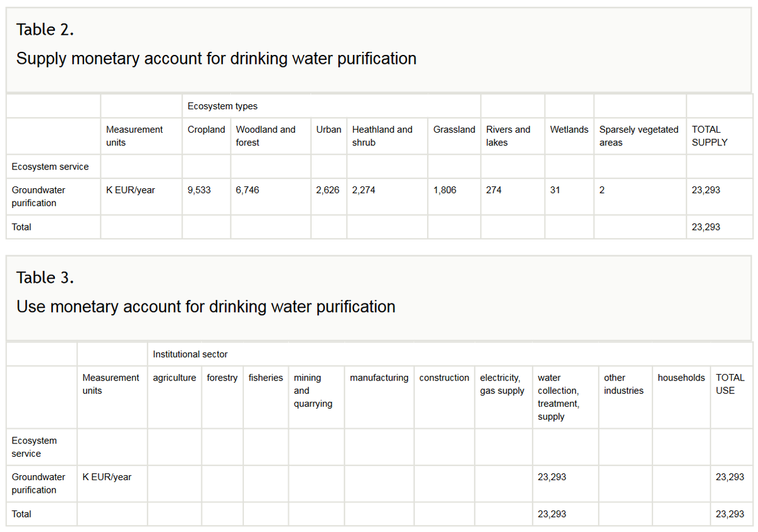Select the TOTAL USE column header

(x=730, y=384)
